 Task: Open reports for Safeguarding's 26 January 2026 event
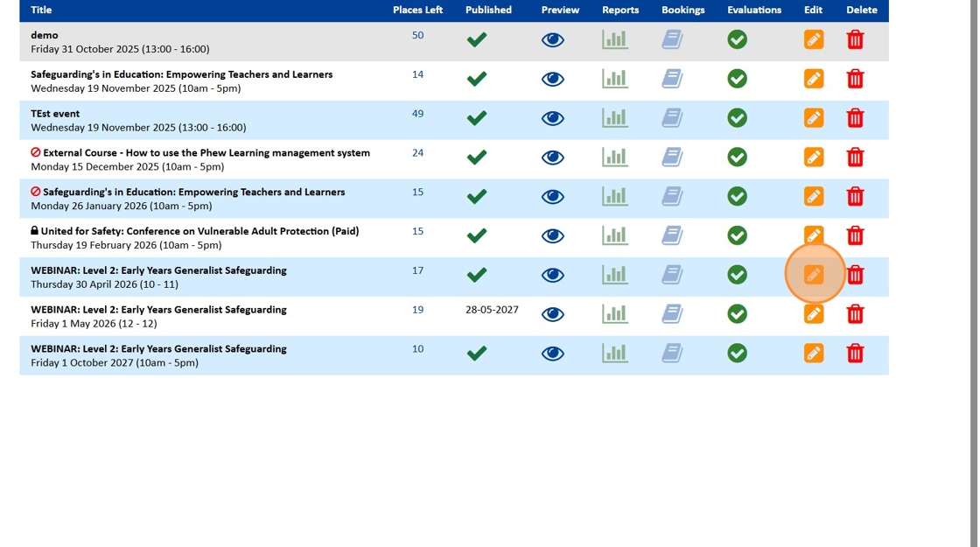click(x=615, y=196)
